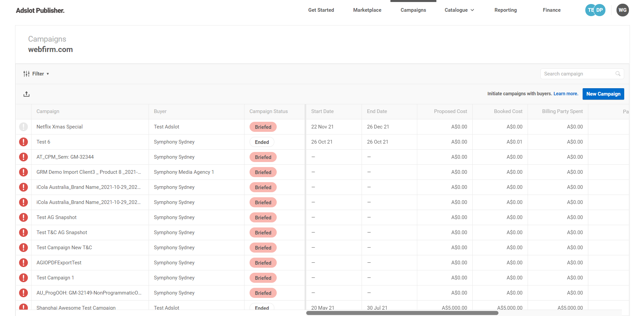Screen dimensions: 644x316
Task: Click red alert icon for GRM Demo Import row
Action: 23,172
